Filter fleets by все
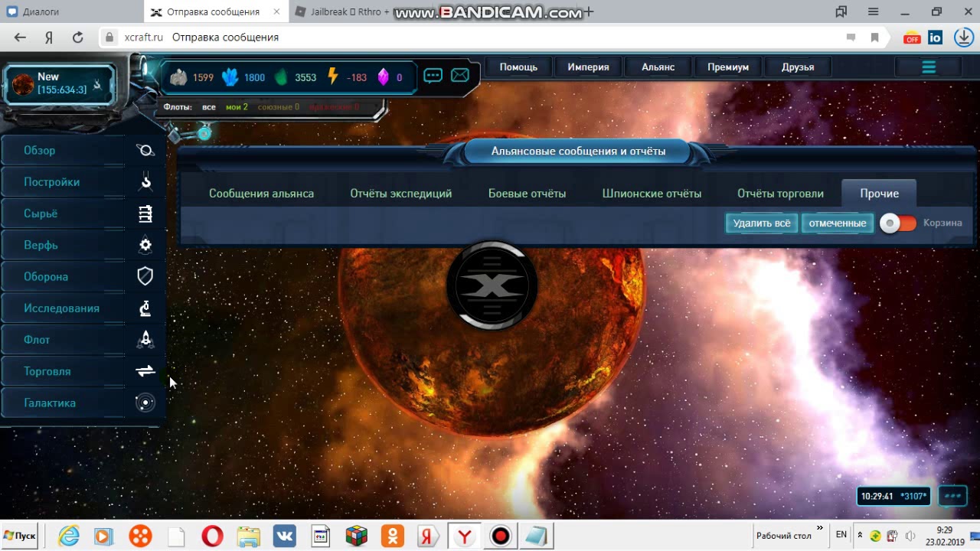The image size is (980, 551). click(209, 107)
